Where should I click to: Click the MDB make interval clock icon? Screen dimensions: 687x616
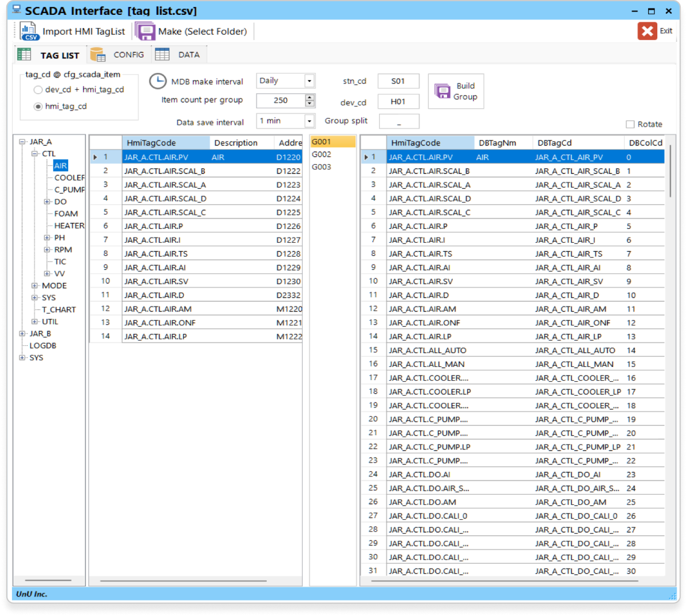click(157, 81)
